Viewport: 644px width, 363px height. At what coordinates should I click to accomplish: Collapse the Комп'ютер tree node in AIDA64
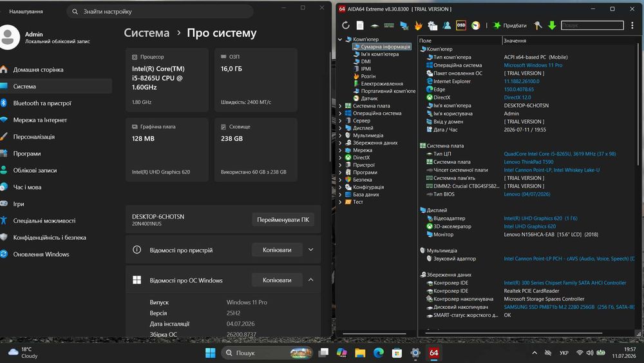[340, 39]
